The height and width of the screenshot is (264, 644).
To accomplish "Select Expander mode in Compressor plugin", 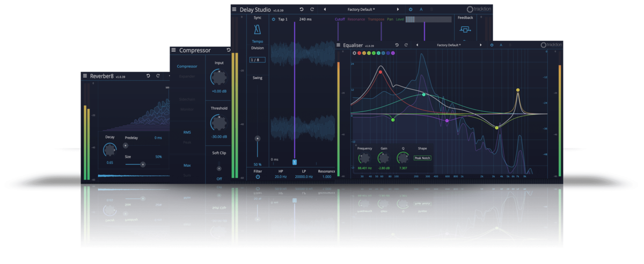I will (187, 76).
